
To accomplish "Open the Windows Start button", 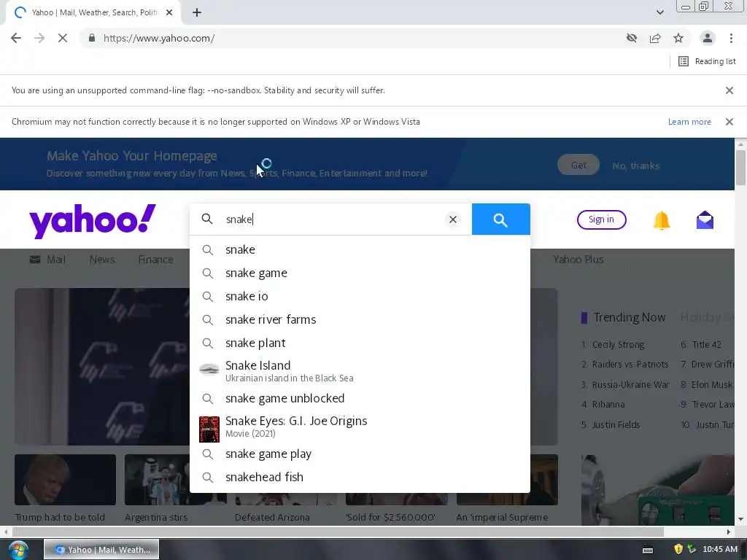I will 18,550.
